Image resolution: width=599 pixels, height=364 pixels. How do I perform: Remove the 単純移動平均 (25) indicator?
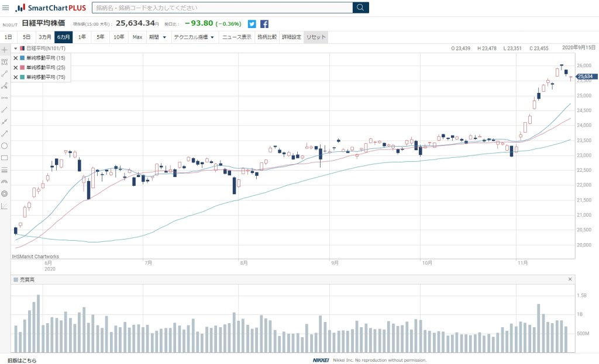[x=15, y=68]
